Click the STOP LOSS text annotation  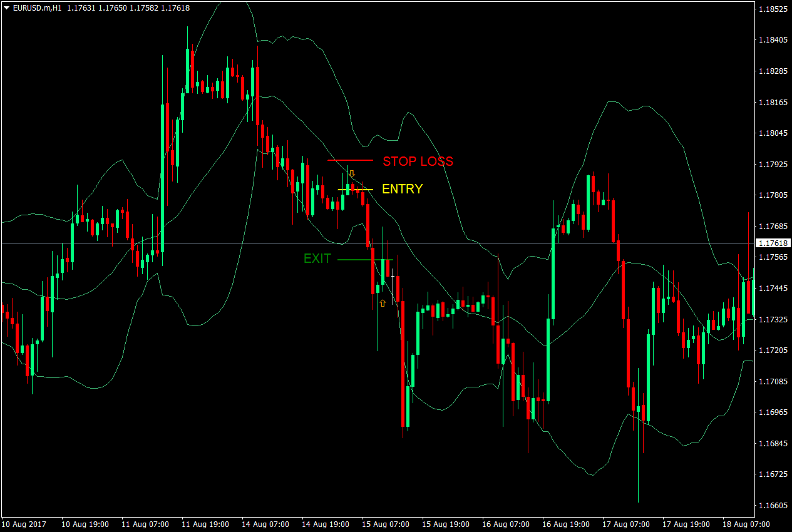418,161
